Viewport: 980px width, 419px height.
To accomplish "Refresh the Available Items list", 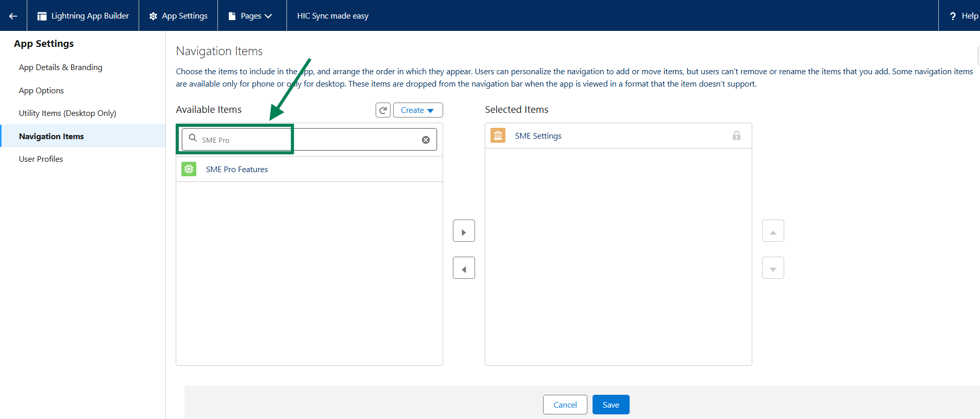I will (x=383, y=110).
